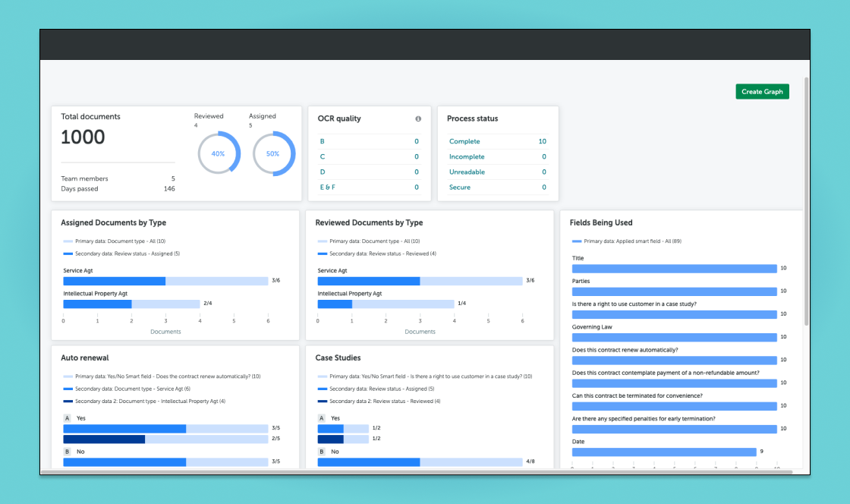This screenshot has width=850, height=504.
Task: Open the Incomplete process status link
Action: [467, 157]
